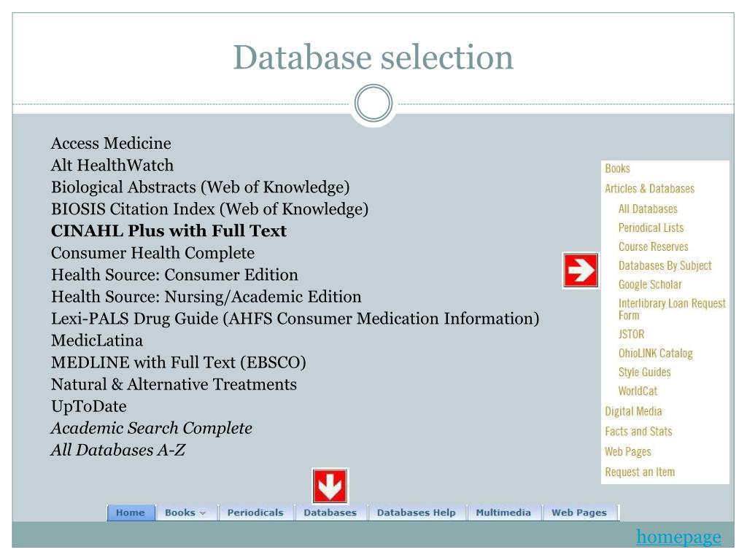Viewport: 747px width, 560px height.
Task: Open the Home tab
Action: (131, 513)
